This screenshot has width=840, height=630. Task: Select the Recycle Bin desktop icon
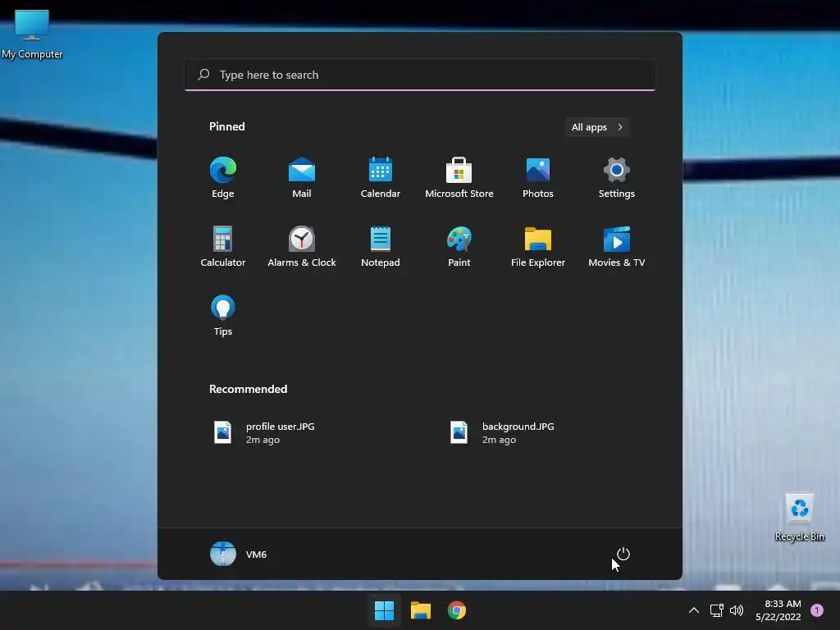click(x=800, y=518)
